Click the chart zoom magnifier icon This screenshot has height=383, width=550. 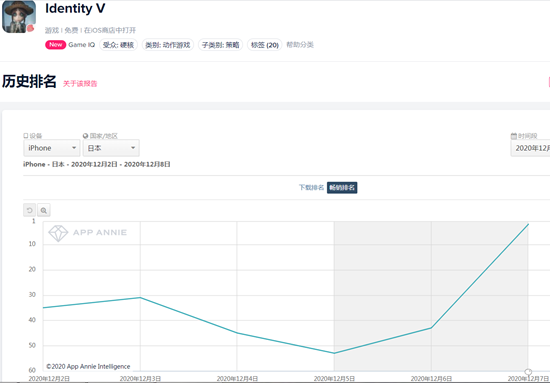[43, 210]
